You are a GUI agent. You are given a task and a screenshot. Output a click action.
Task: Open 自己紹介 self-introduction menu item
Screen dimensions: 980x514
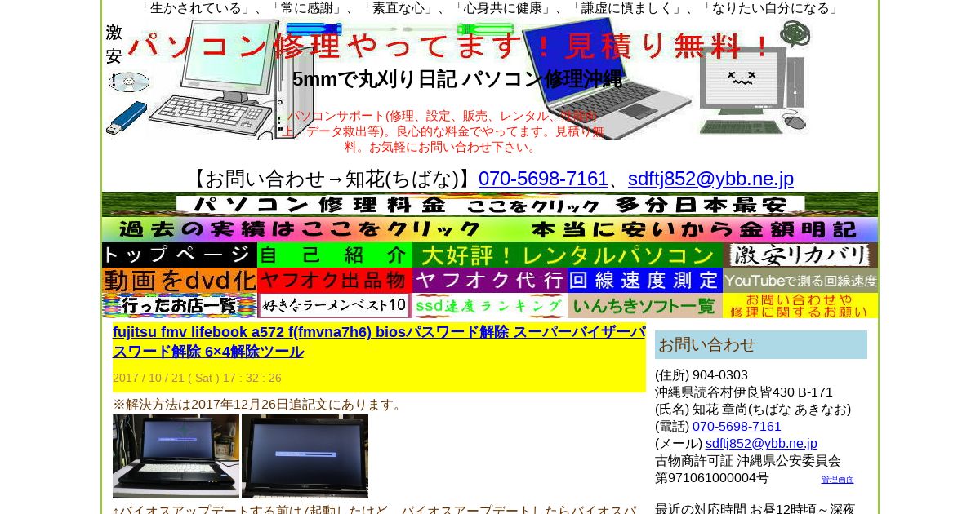[335, 255]
